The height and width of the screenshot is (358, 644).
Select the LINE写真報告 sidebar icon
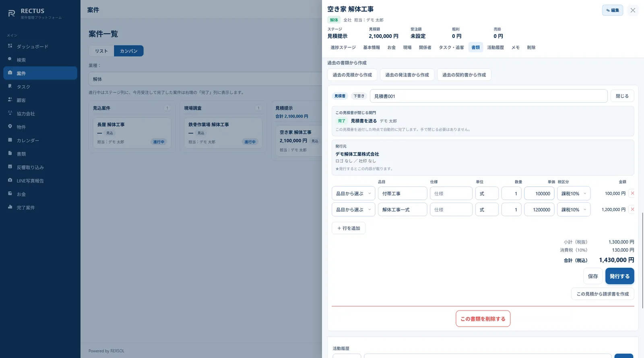(10, 180)
